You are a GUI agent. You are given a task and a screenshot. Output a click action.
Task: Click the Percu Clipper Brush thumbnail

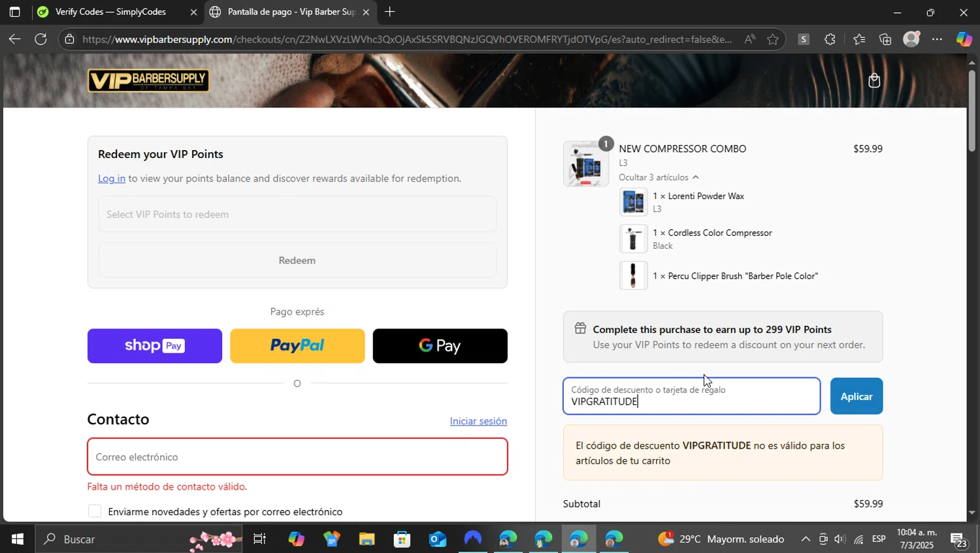[633, 276]
